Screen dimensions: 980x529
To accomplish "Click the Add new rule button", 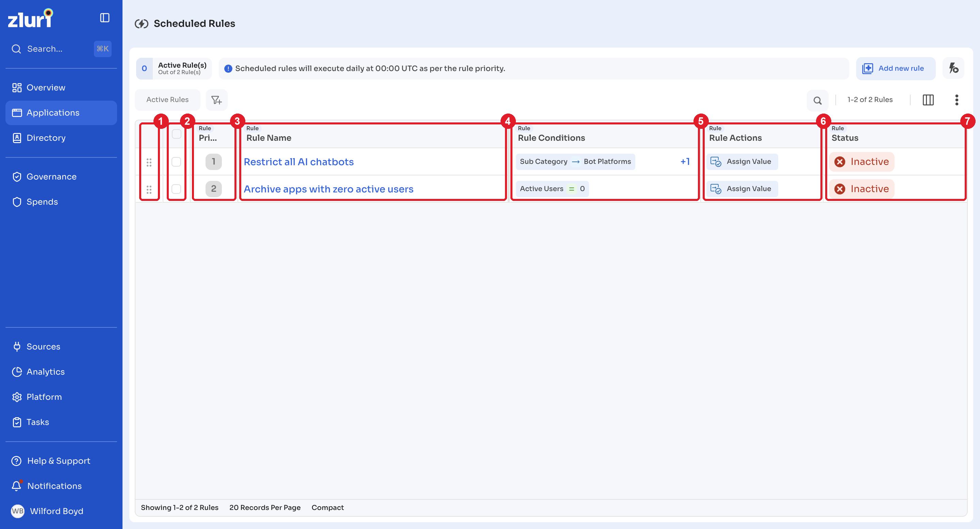I will click(x=895, y=68).
